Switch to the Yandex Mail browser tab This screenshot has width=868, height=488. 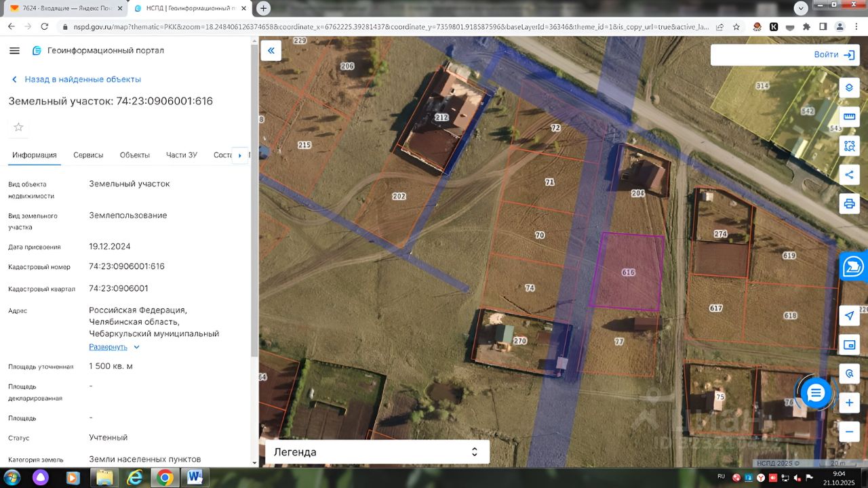[66, 8]
